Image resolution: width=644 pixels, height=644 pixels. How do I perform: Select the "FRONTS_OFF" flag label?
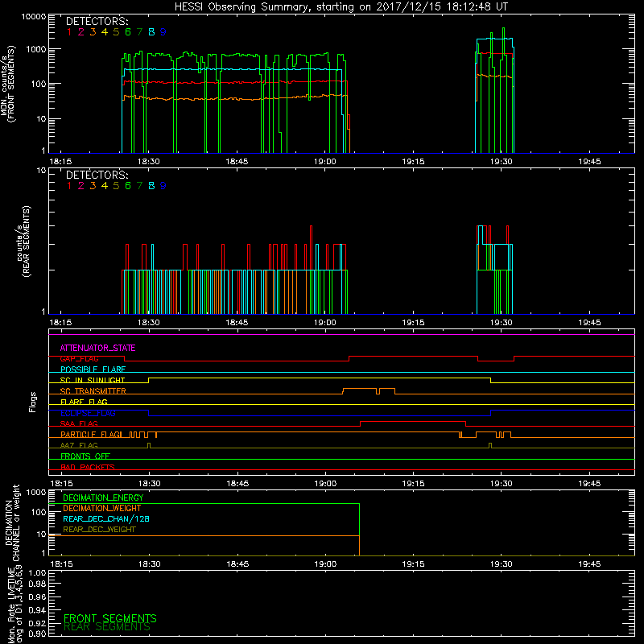click(85, 456)
